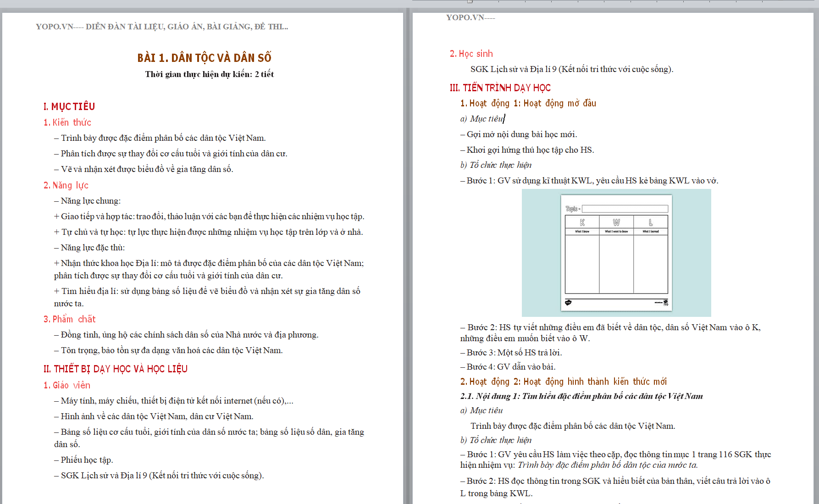Click the line 'Bước 4: GV dẫn vào bài.'
The width and height of the screenshot is (819, 504).
[x=508, y=367]
